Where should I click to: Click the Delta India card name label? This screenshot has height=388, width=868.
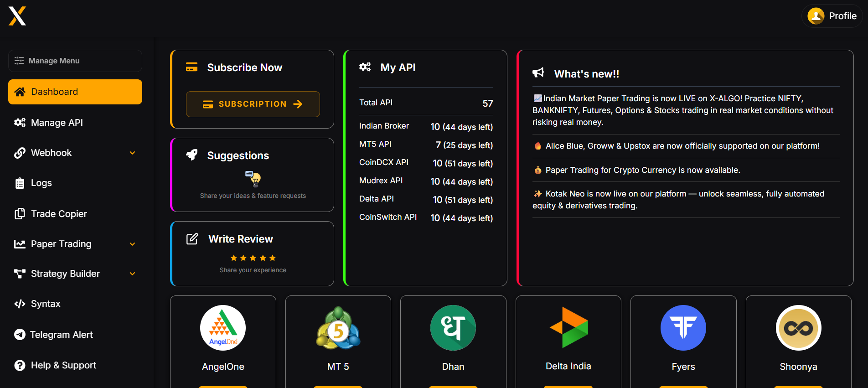568,366
